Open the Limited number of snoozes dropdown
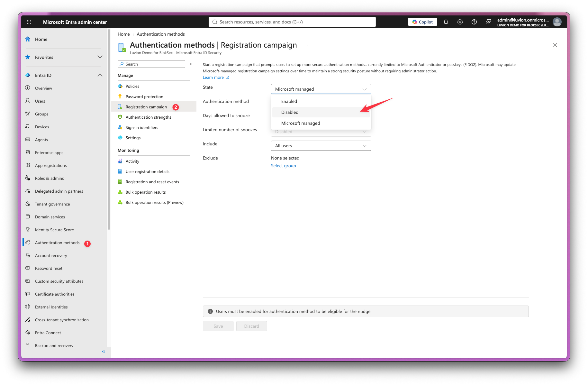Image resolution: width=588 pixels, height=385 pixels. pos(321,132)
